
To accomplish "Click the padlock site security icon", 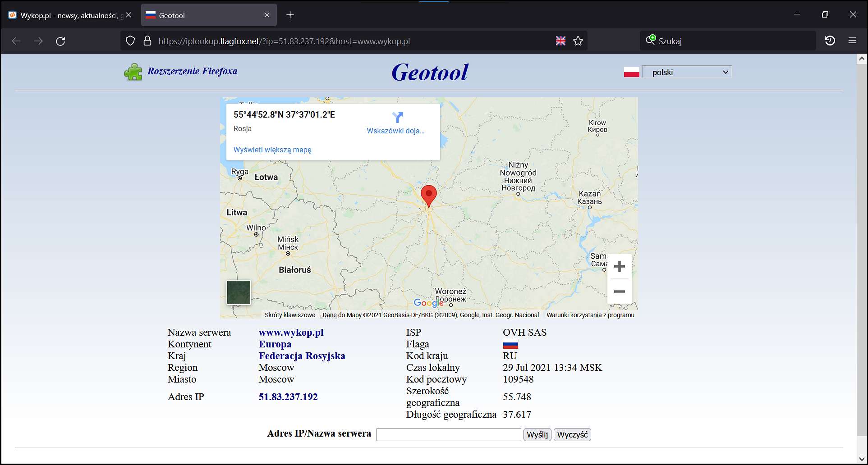I will (147, 41).
